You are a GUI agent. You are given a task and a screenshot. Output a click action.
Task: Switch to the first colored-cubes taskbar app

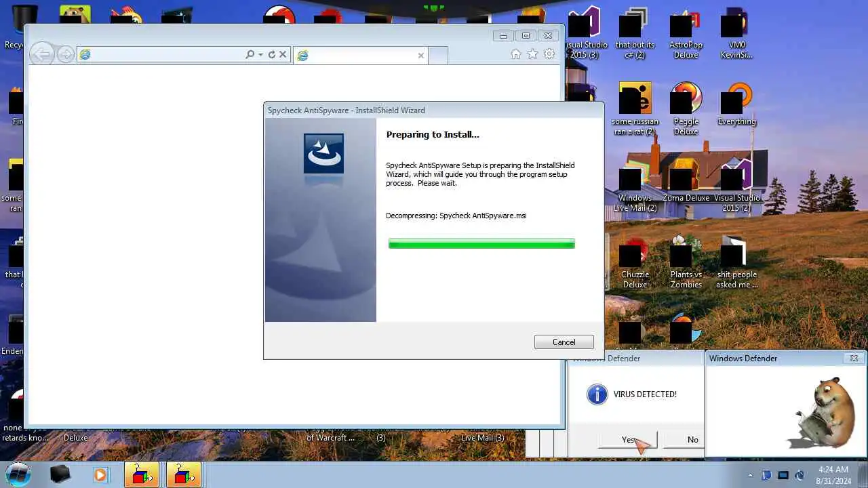coord(142,474)
